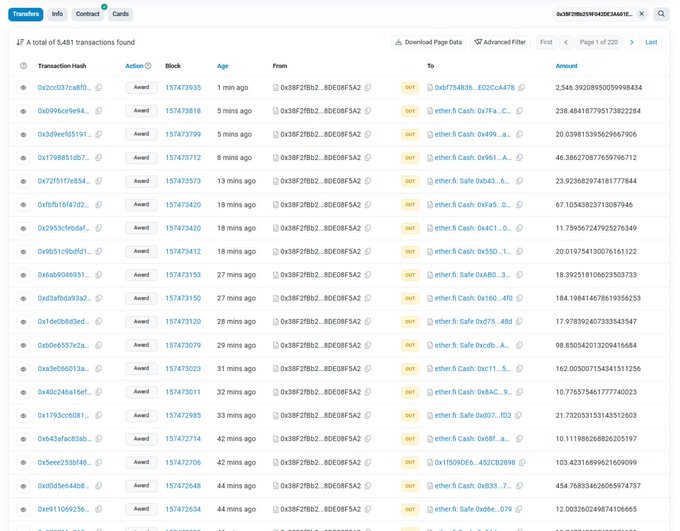Copy To address ether.fi Cash: 0xB33
680x531 pixels.
[519, 486]
